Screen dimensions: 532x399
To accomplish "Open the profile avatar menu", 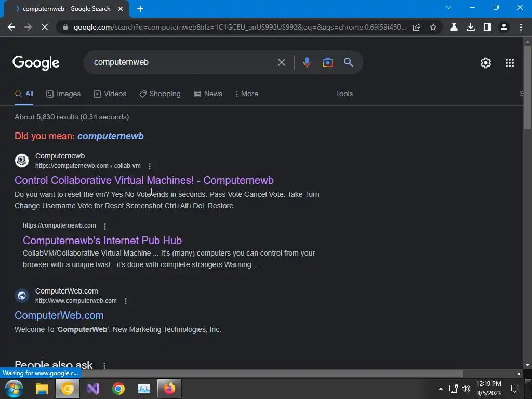I will tap(504, 27).
